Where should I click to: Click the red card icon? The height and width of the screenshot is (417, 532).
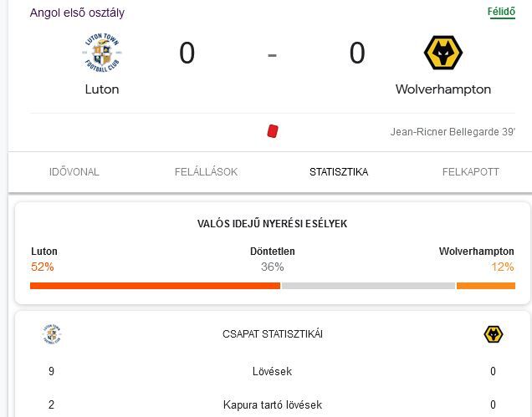click(x=273, y=131)
